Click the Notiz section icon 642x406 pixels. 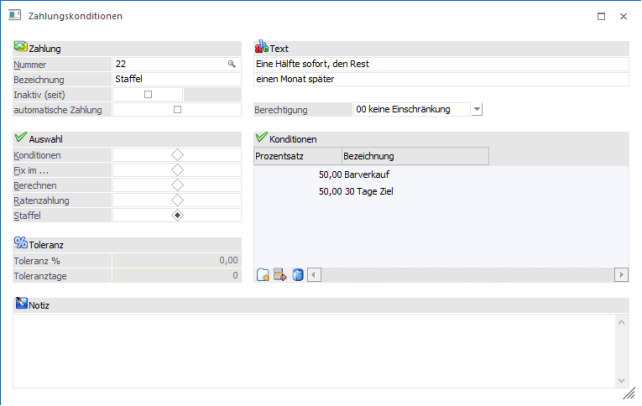(21, 303)
